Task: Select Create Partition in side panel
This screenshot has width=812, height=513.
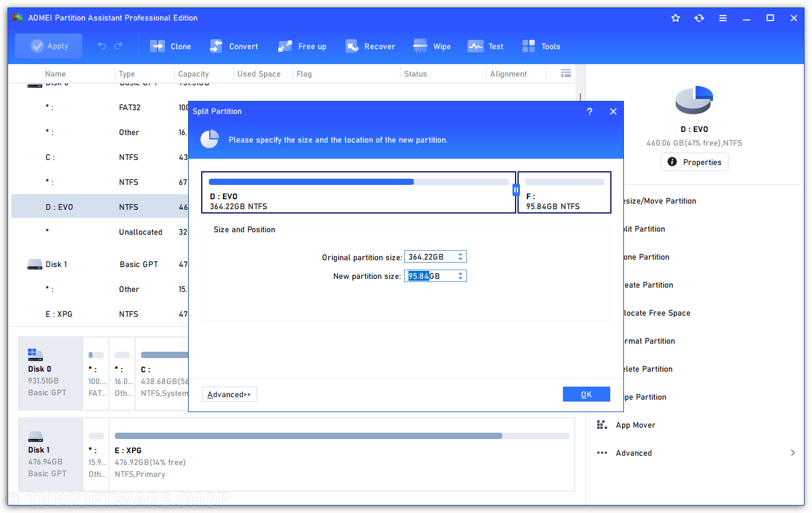Action: 648,285
